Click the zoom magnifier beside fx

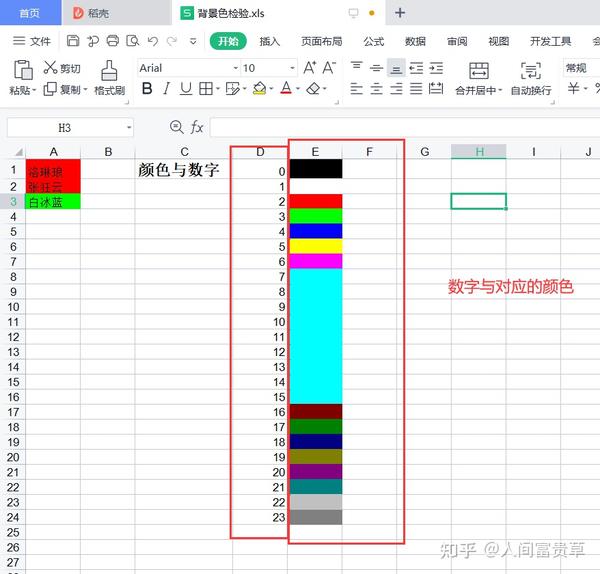176,127
